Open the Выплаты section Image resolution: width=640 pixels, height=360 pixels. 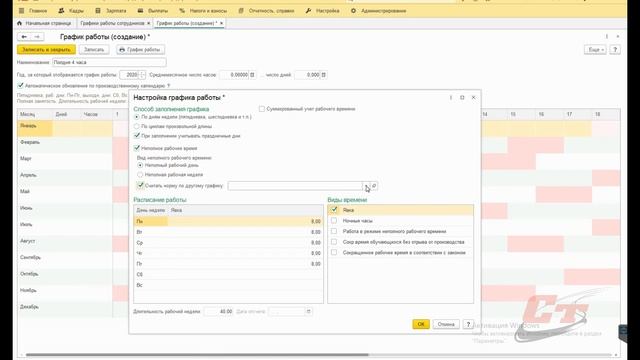(153, 11)
